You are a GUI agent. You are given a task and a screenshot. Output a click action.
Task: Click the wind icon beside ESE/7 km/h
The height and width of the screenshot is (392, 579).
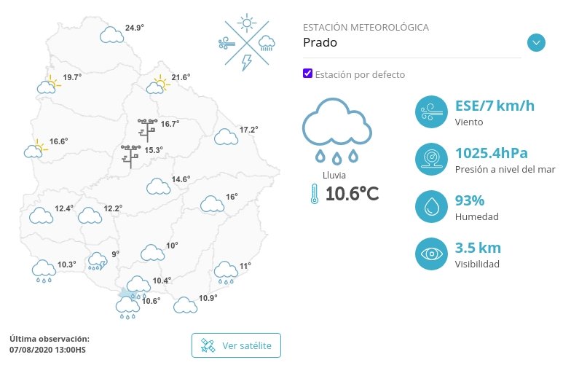430,113
